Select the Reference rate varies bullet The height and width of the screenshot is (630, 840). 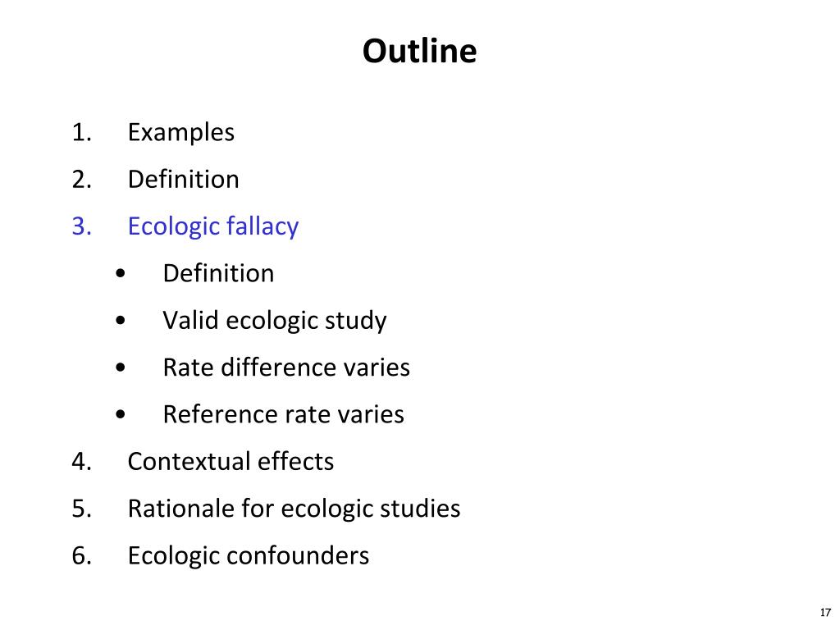tap(283, 414)
